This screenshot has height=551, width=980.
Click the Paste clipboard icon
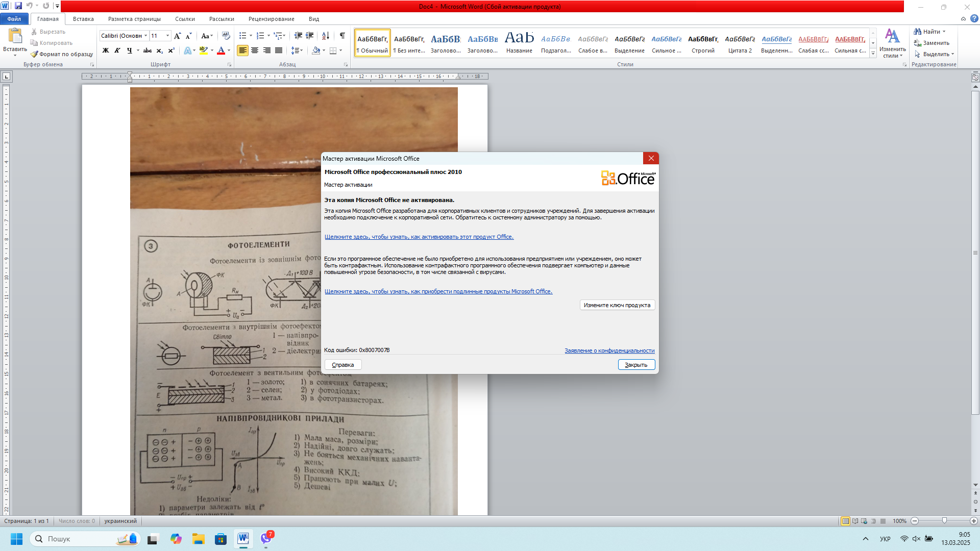15,36
